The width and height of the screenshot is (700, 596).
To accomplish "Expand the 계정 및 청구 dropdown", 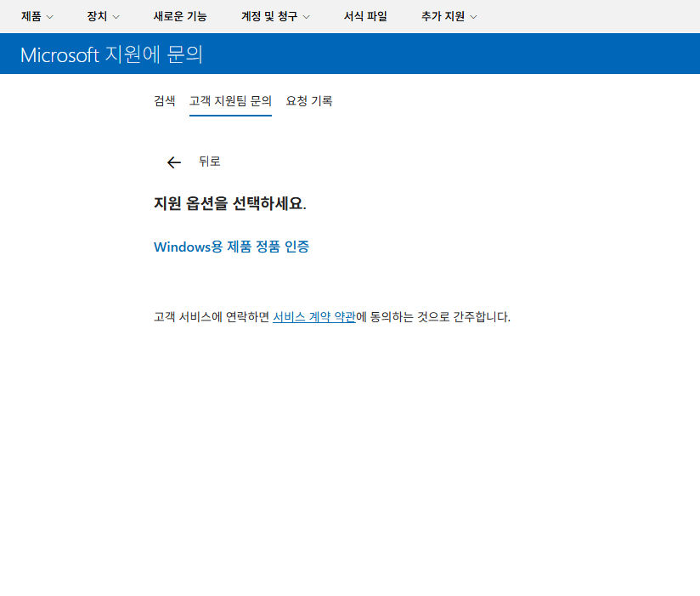I will (x=275, y=16).
